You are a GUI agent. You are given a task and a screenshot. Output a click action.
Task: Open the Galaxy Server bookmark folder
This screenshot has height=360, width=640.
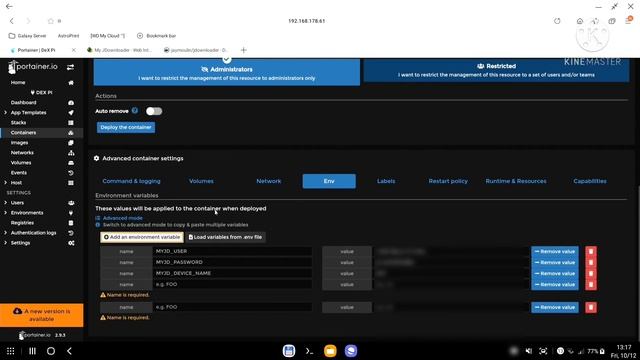[27, 36]
